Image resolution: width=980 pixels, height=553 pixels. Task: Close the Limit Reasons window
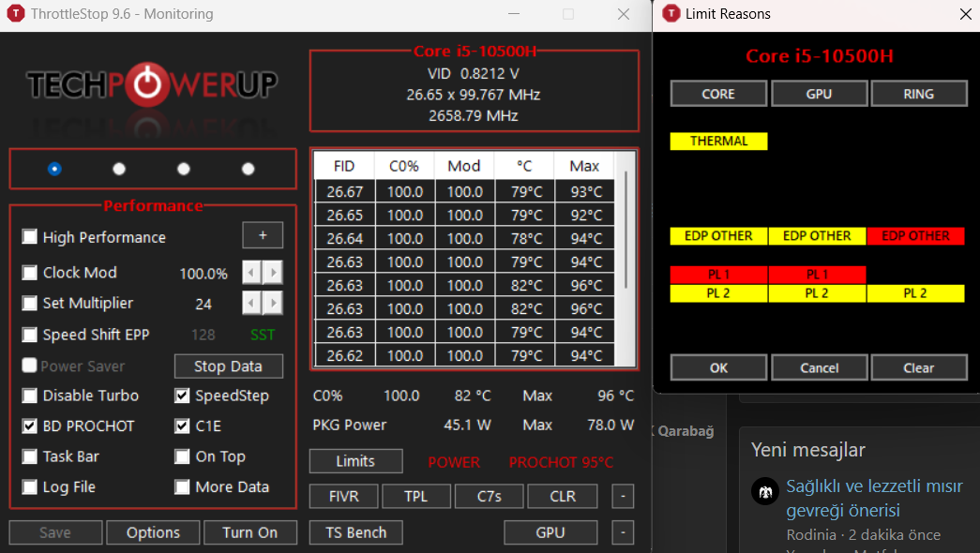(x=966, y=14)
